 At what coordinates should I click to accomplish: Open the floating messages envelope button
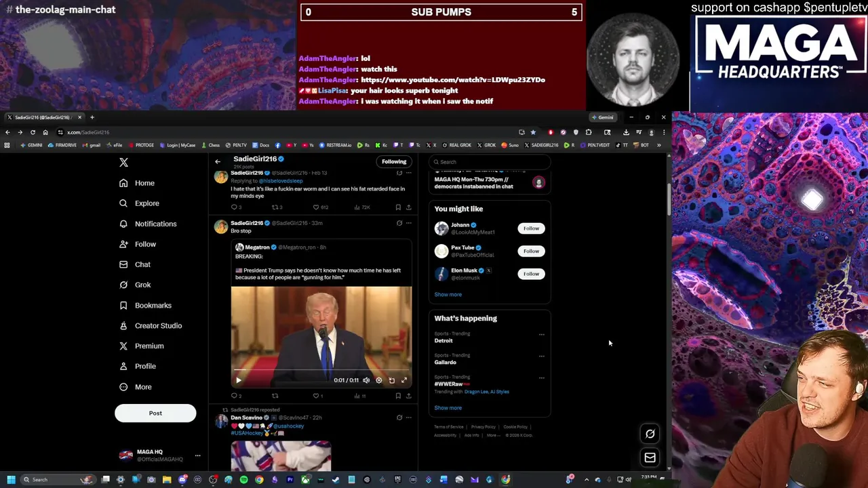[650, 458]
